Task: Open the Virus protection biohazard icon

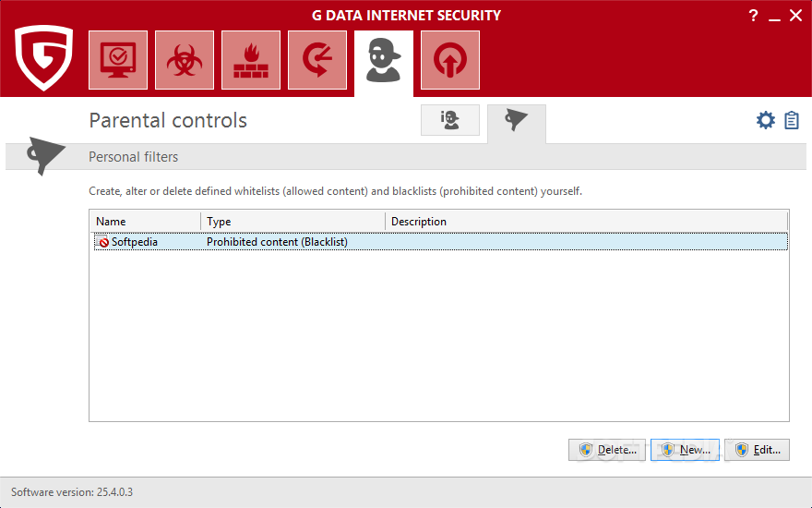Action: click(185, 60)
